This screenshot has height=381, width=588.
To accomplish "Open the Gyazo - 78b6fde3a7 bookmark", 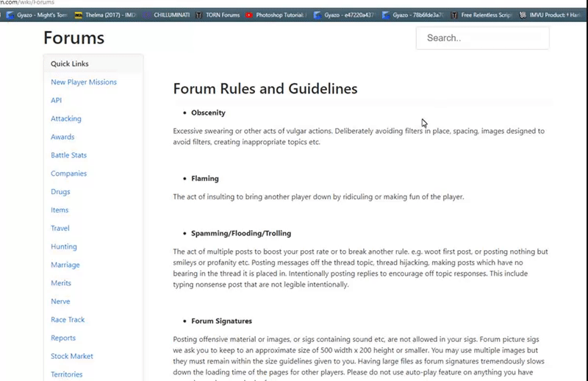I will click(x=412, y=15).
